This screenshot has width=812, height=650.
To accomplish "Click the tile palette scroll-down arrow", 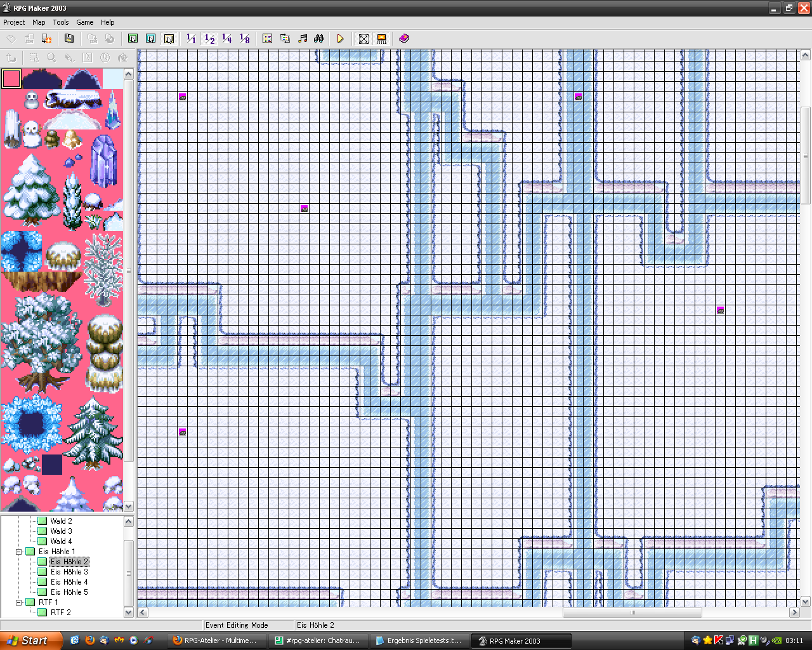I will point(129,507).
